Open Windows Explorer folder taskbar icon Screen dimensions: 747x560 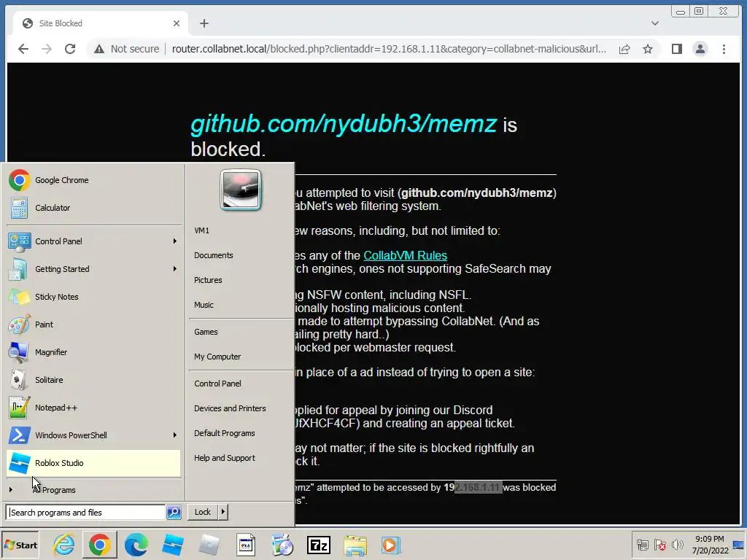coord(355,545)
